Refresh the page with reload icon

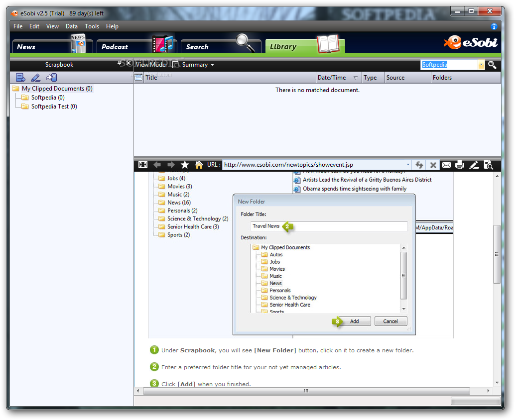tap(419, 165)
